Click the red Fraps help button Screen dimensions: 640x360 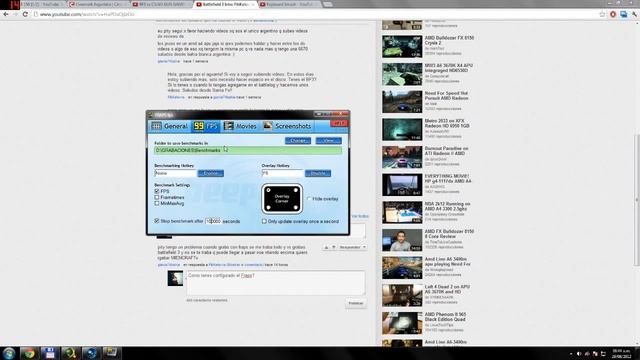click(x=339, y=123)
